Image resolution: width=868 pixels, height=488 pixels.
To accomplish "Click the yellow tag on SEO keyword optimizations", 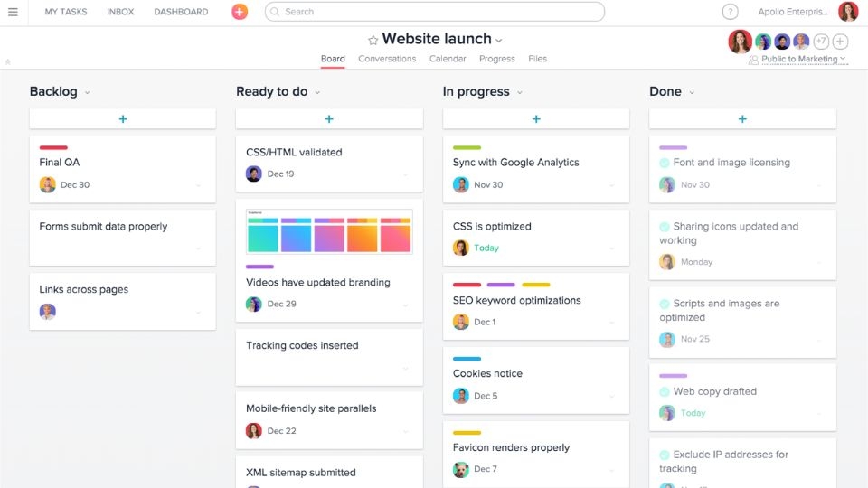I will click(536, 285).
